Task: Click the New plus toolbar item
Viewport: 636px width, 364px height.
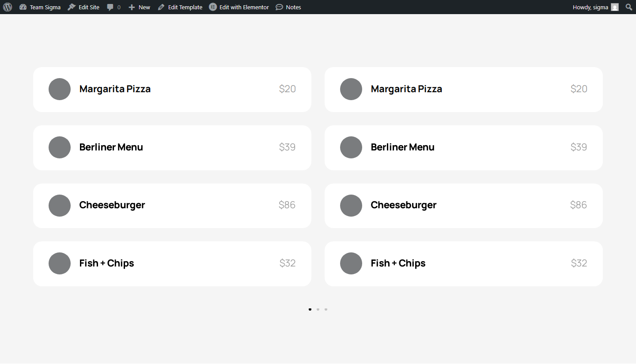Action: tap(139, 7)
